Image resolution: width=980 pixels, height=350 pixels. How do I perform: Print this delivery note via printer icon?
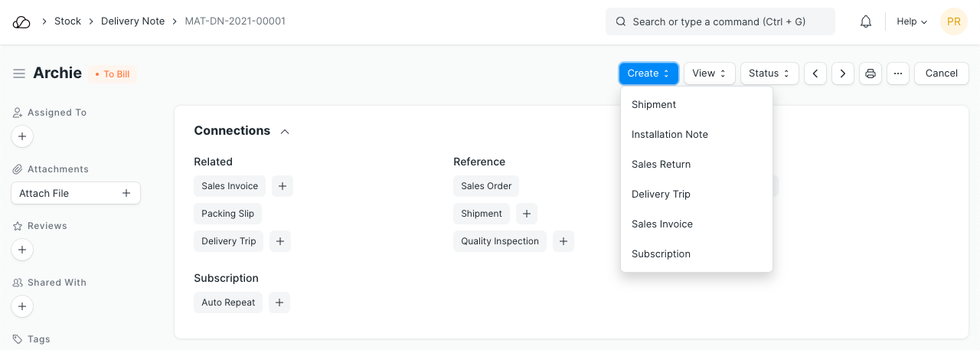tap(871, 74)
